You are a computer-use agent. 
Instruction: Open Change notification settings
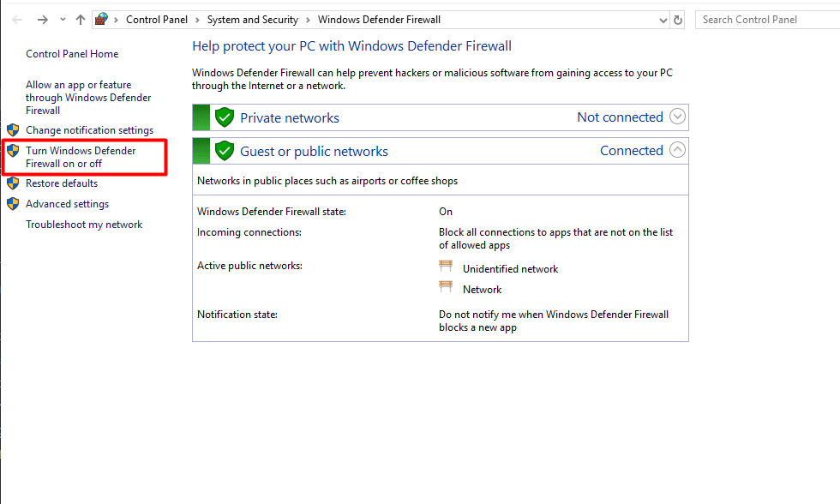pos(89,130)
